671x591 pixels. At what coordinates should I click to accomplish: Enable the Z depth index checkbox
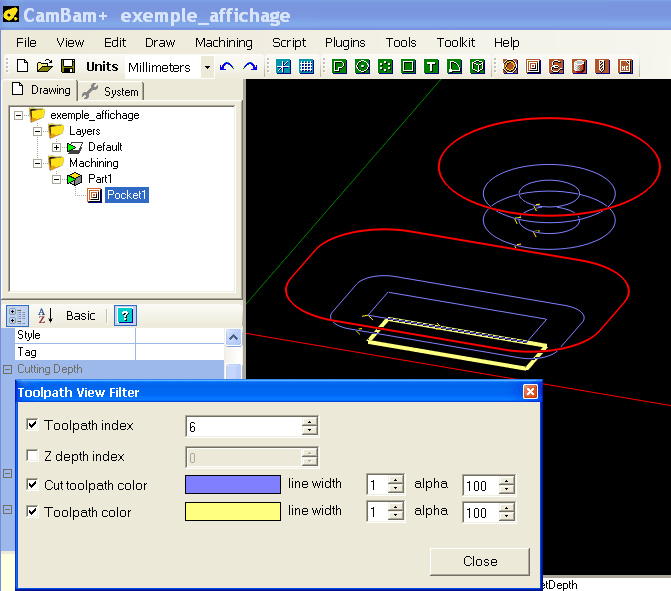coord(32,455)
